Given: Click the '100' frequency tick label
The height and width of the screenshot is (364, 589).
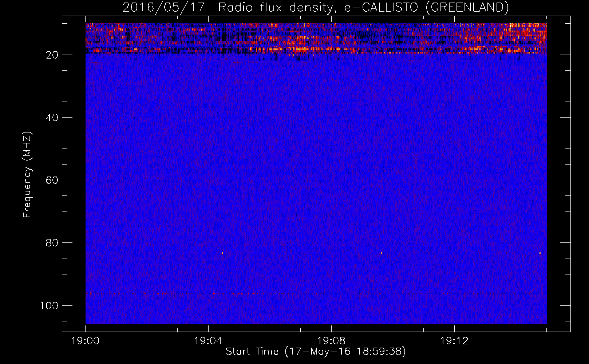Looking at the screenshot, I should point(49,305).
